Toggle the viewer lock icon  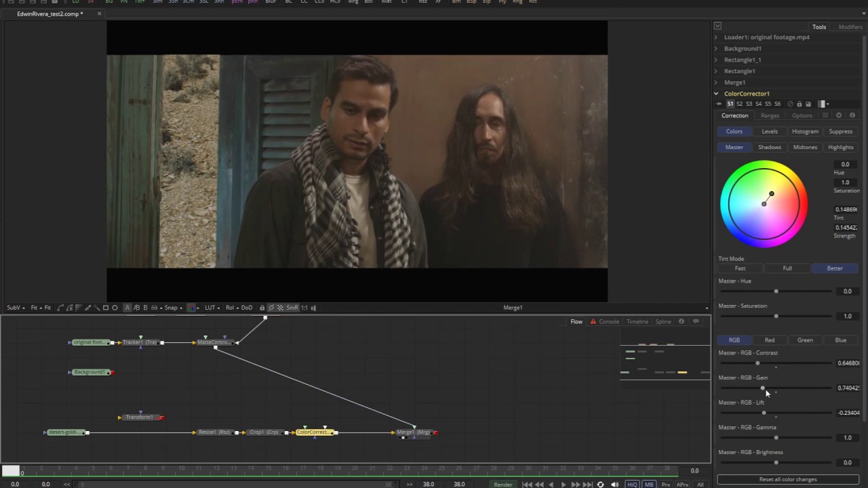[x=262, y=308]
